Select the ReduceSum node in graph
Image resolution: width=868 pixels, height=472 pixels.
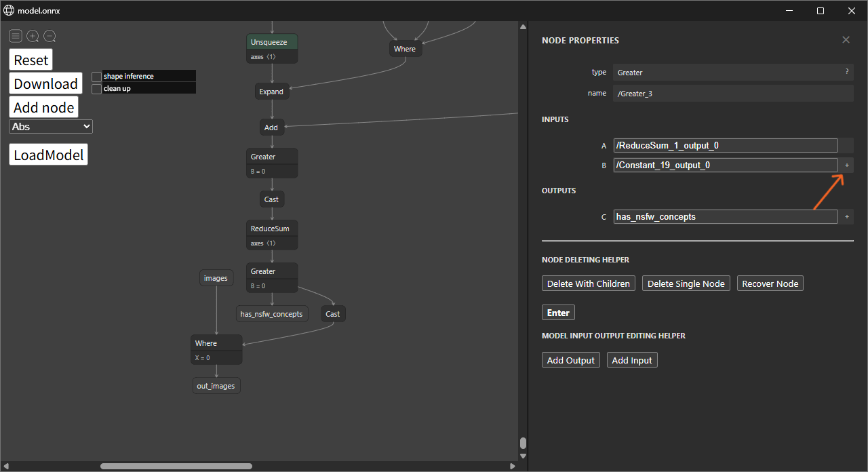point(272,229)
